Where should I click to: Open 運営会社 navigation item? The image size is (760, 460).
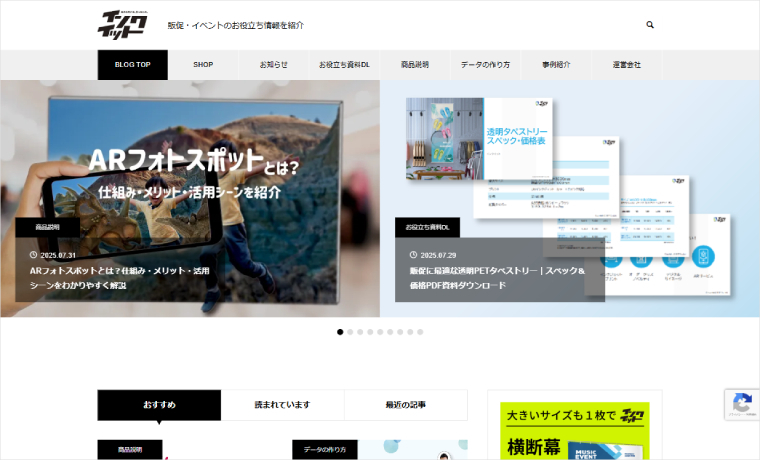[x=627, y=65]
